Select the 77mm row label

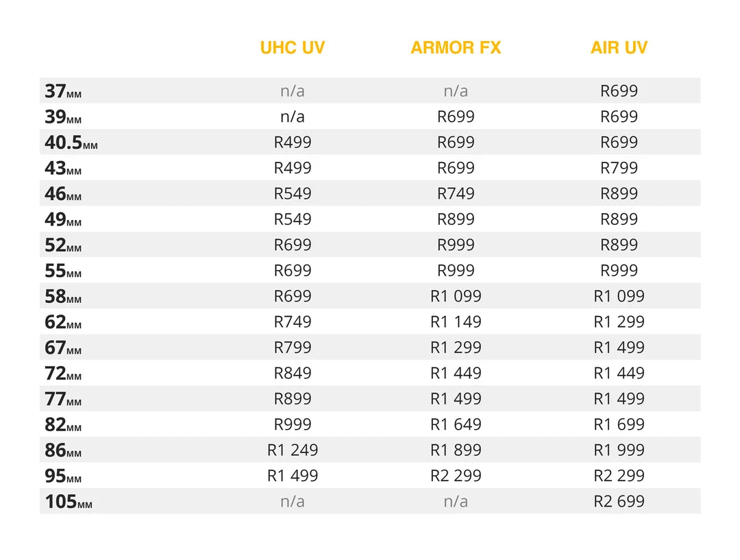click(x=63, y=399)
